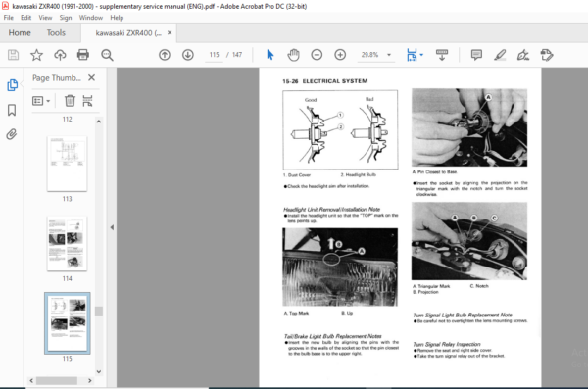
Task: Open the Bookmarks sidebar icon
Action: point(12,110)
